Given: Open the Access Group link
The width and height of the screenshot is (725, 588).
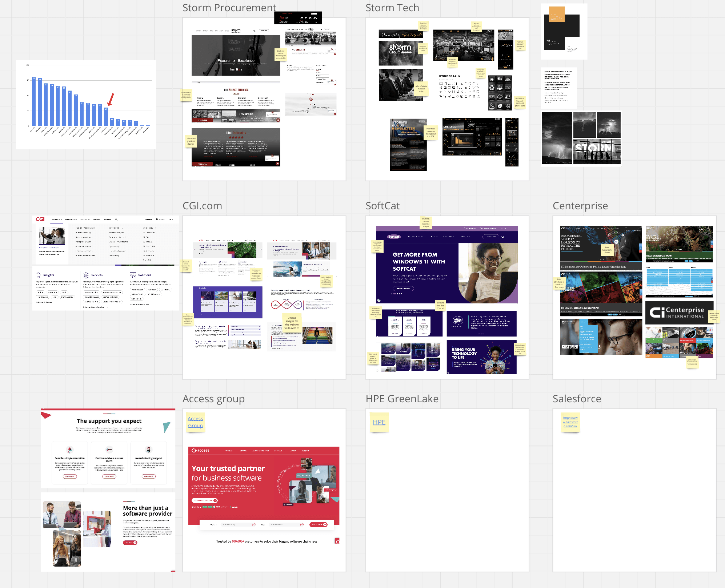Looking at the screenshot, I should point(195,422).
